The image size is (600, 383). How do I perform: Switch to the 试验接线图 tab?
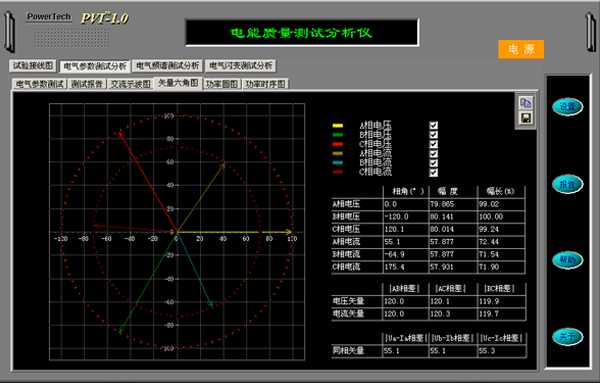[x=33, y=66]
